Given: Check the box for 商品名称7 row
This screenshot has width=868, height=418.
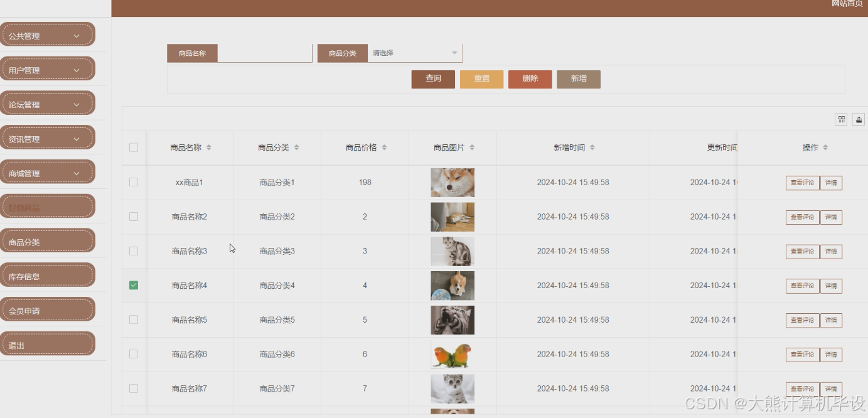Looking at the screenshot, I should [134, 389].
